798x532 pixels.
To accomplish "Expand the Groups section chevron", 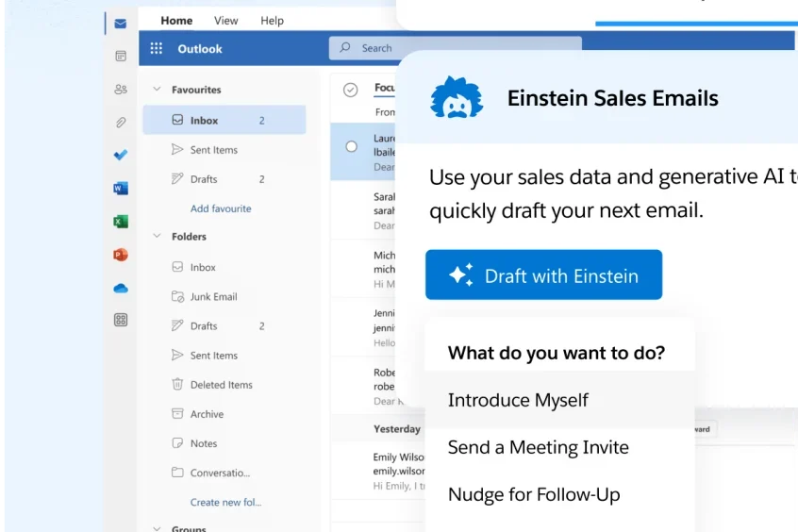I will pos(157,528).
